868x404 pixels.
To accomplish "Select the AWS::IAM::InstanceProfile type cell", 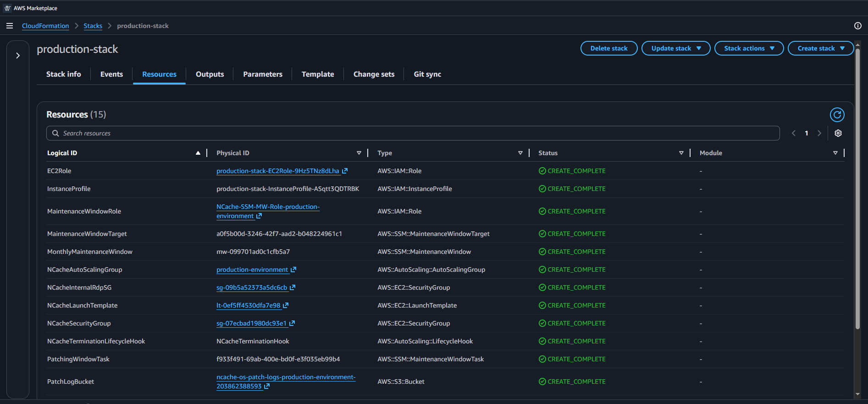I will pyautogui.click(x=415, y=189).
